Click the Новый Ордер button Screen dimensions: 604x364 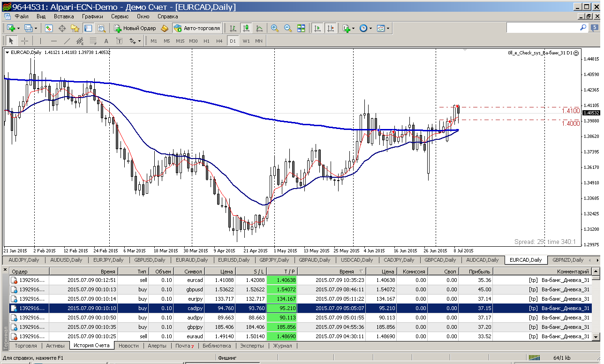tap(135, 28)
